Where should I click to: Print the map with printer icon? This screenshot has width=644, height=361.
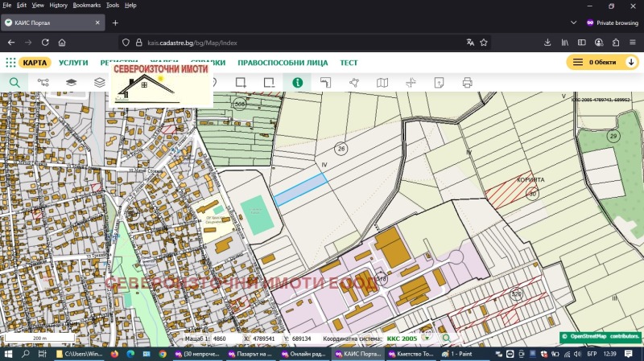(x=468, y=83)
